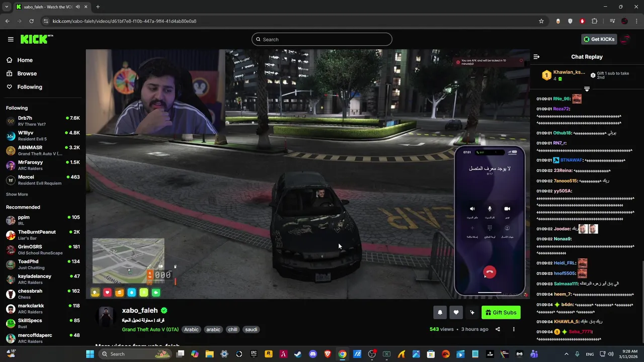Click the address bar URL
This screenshot has width=644, height=362.
(x=124, y=21)
